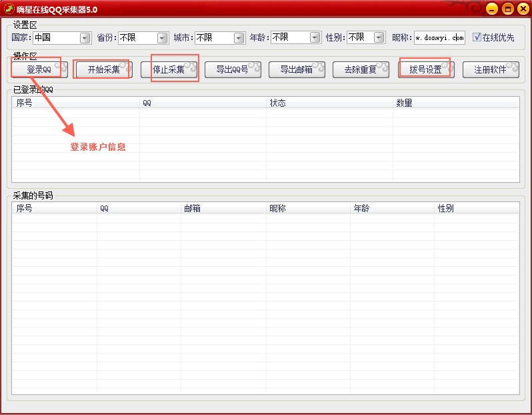Export QQ numbers via 导出QQ号
The width and height of the screenshot is (532, 415).
pos(232,69)
